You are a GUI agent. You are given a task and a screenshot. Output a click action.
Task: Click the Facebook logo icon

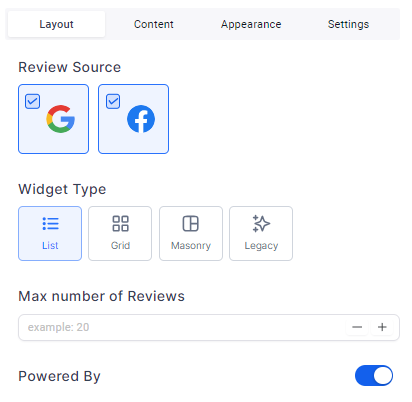point(141,119)
